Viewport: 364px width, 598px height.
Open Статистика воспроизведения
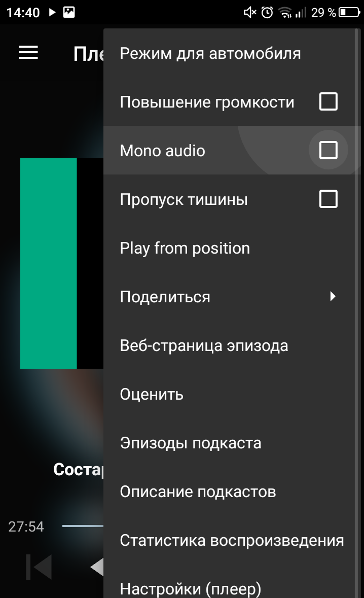pos(232,540)
